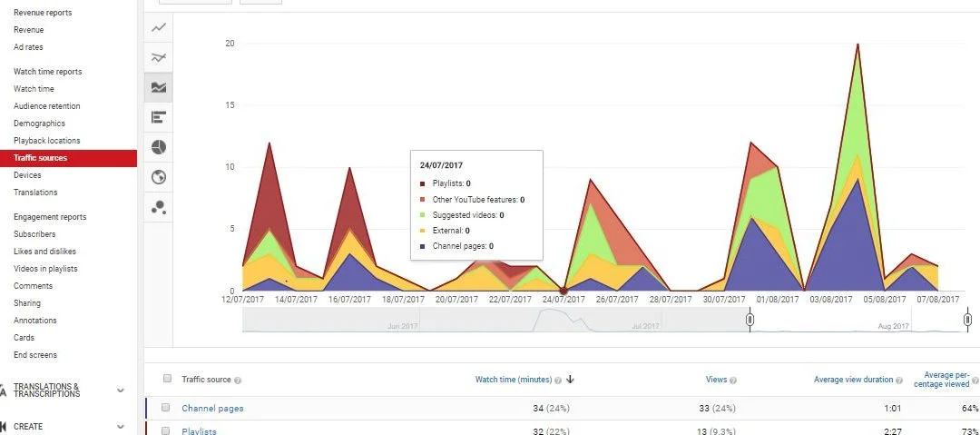Open the Audience retention report
The height and width of the screenshot is (435, 980).
[47, 105]
